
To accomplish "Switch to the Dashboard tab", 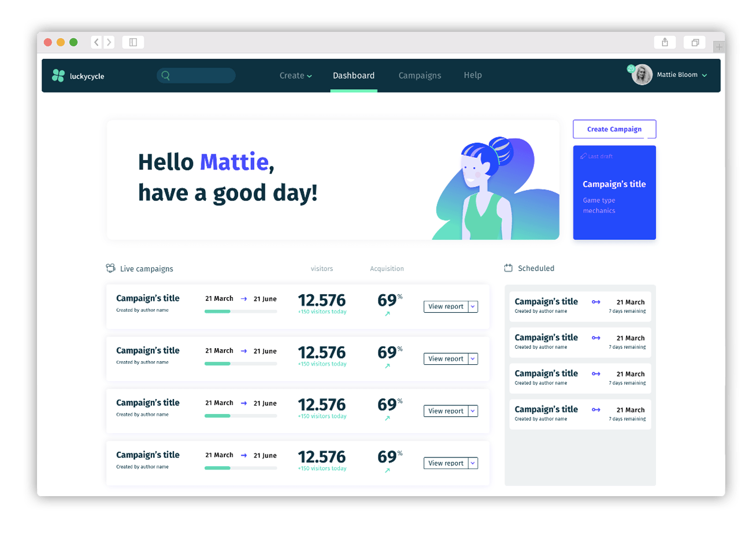I will click(x=354, y=76).
